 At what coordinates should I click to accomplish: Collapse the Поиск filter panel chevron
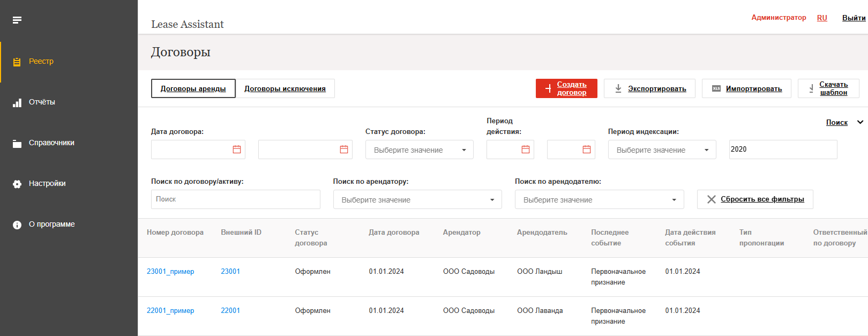pos(860,122)
